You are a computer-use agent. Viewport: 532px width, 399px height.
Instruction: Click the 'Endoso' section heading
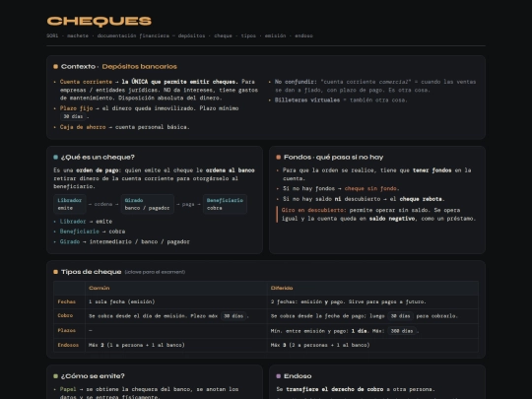(x=298, y=376)
